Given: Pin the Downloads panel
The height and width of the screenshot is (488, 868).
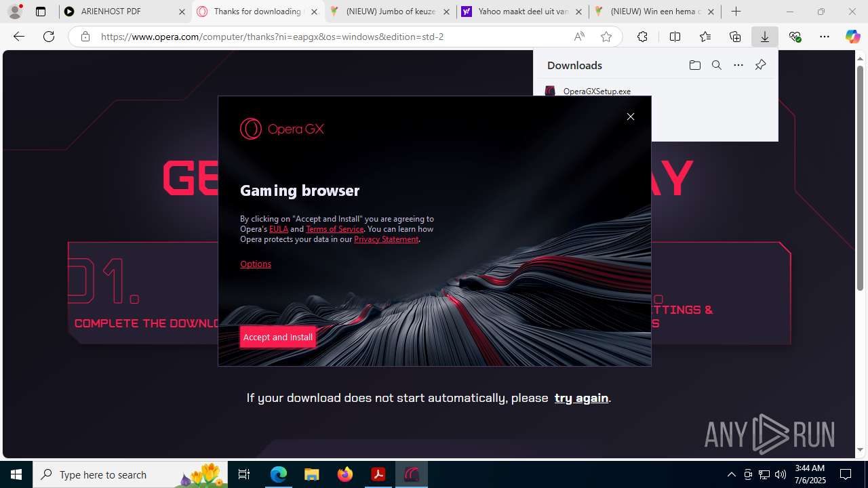Looking at the screenshot, I should (x=760, y=65).
